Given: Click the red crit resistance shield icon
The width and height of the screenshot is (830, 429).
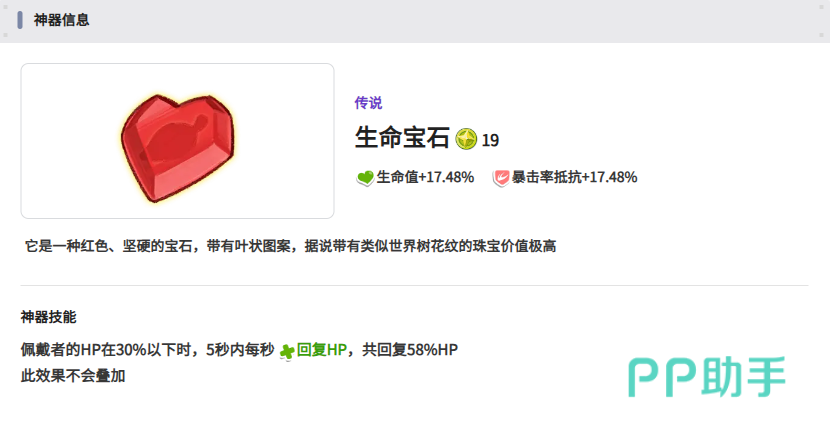Looking at the screenshot, I should tap(501, 177).
